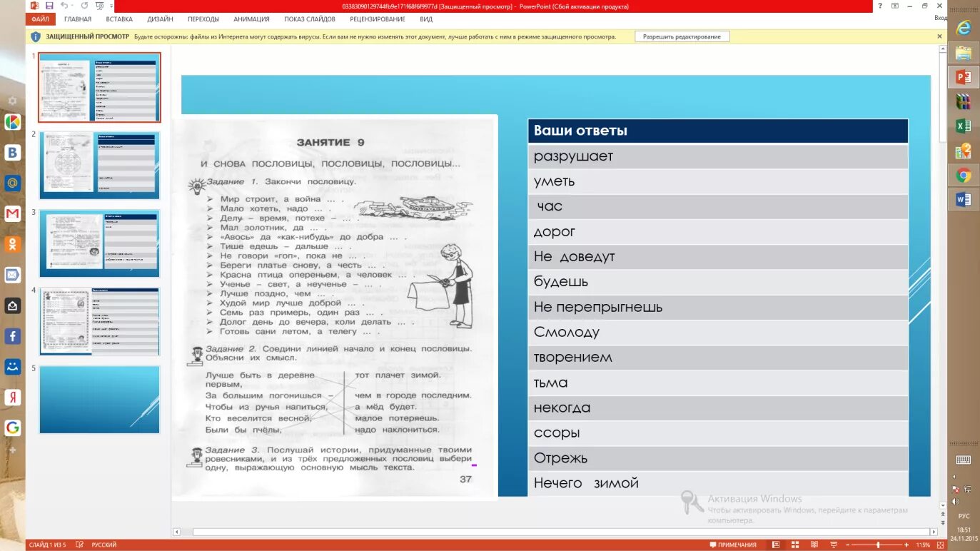
Task: Close the protected view message bar
Action: [x=939, y=36]
